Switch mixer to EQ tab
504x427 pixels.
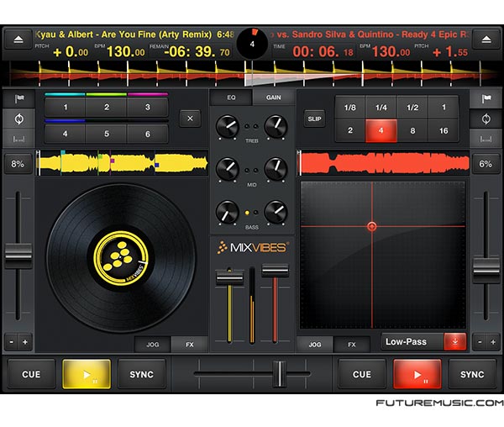coord(231,98)
